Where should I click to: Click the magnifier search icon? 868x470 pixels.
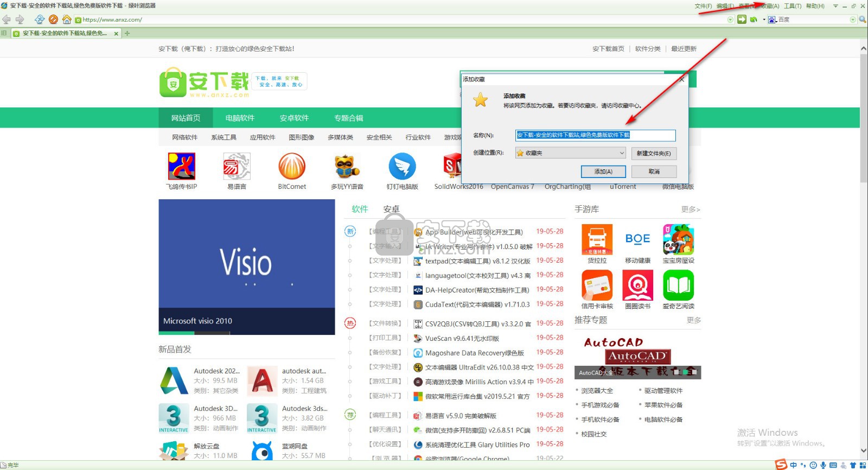pyautogui.click(x=863, y=20)
